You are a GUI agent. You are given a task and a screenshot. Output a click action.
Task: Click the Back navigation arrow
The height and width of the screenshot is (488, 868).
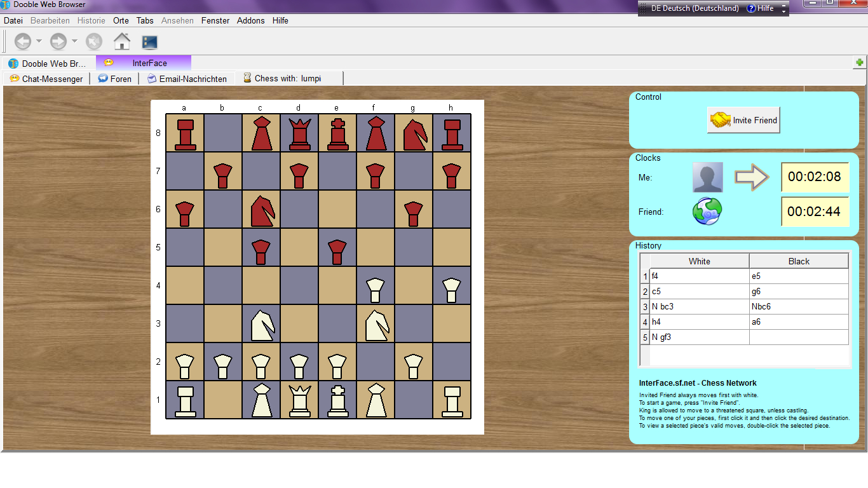coord(23,42)
